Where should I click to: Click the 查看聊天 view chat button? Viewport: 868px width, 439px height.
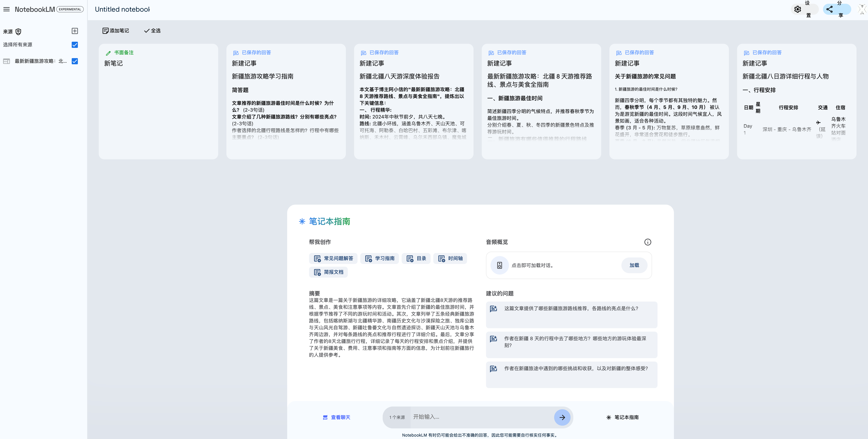[337, 417]
